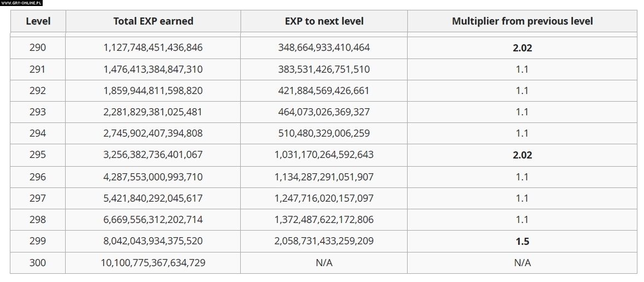Image resolution: width=644 pixels, height=282 pixels.
Task: Click the EXP to next level header
Action: (x=324, y=21)
